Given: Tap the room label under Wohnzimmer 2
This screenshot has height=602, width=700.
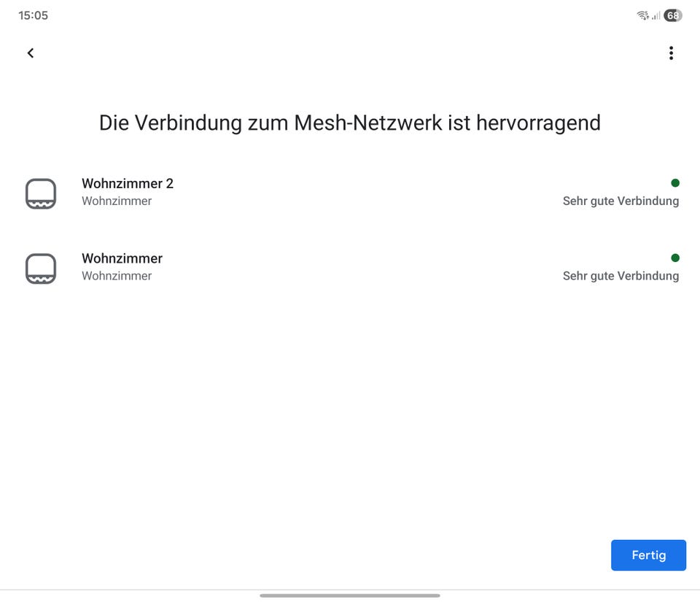Looking at the screenshot, I should pos(117,201).
